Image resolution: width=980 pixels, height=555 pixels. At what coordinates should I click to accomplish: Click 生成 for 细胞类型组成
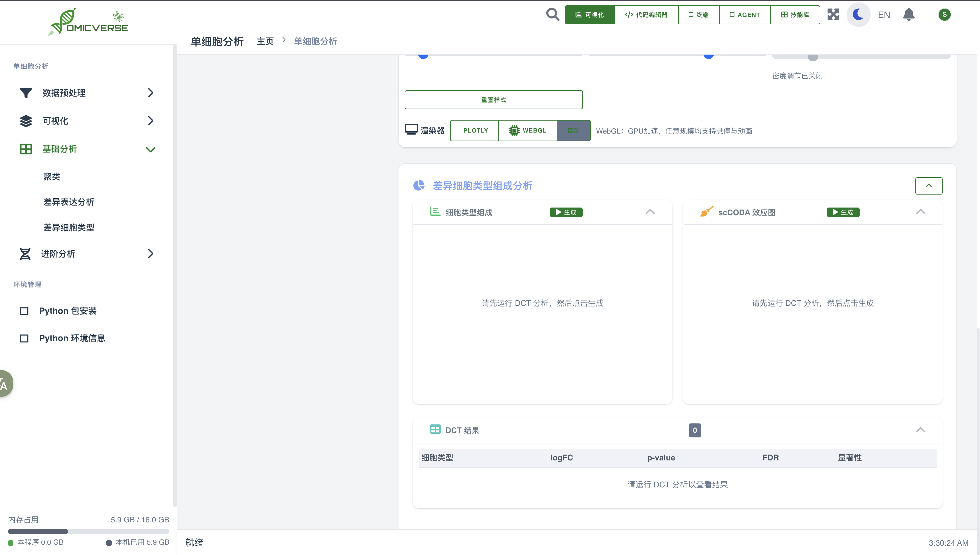pyautogui.click(x=566, y=212)
